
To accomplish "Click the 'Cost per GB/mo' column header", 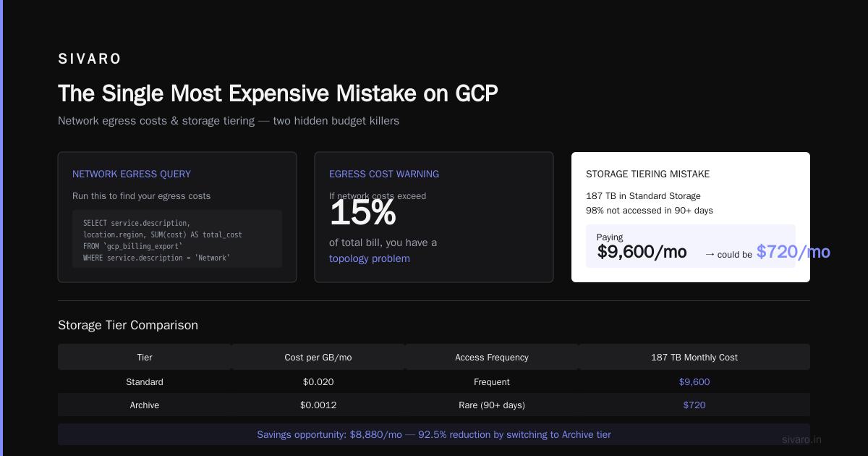I will point(318,358).
